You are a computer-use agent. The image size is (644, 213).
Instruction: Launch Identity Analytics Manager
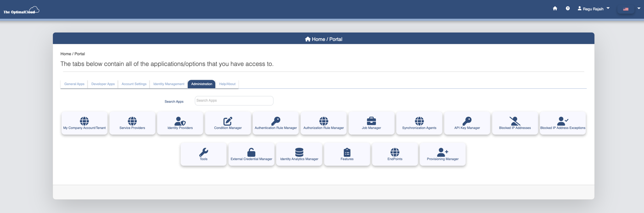(x=299, y=154)
